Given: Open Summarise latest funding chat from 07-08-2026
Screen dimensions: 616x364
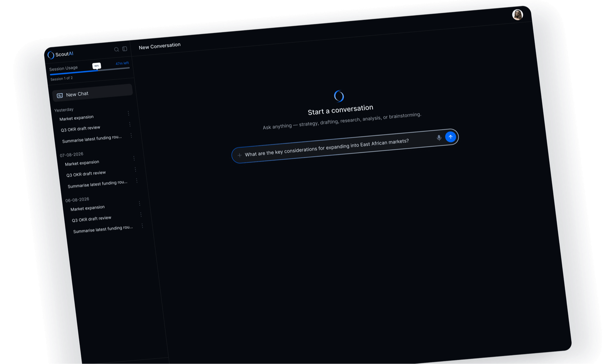Looking at the screenshot, I should [x=97, y=184].
